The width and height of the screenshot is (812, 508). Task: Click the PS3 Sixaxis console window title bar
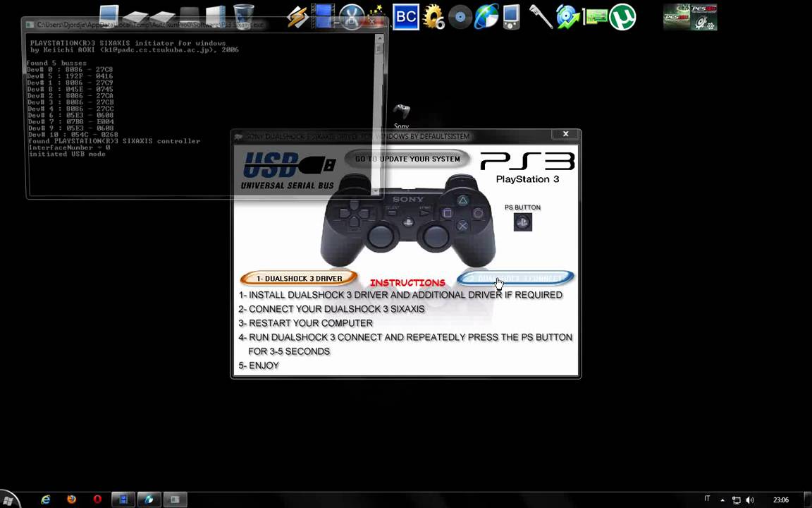point(204,25)
